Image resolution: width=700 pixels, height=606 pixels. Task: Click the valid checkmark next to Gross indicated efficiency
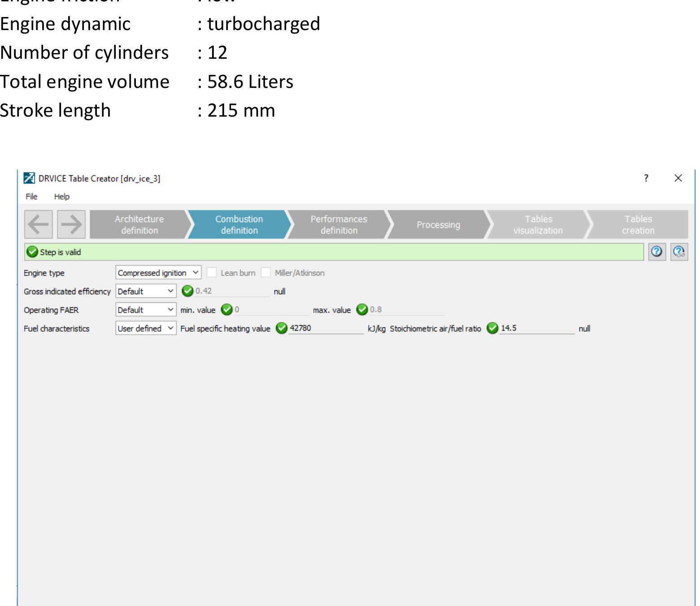tap(187, 291)
